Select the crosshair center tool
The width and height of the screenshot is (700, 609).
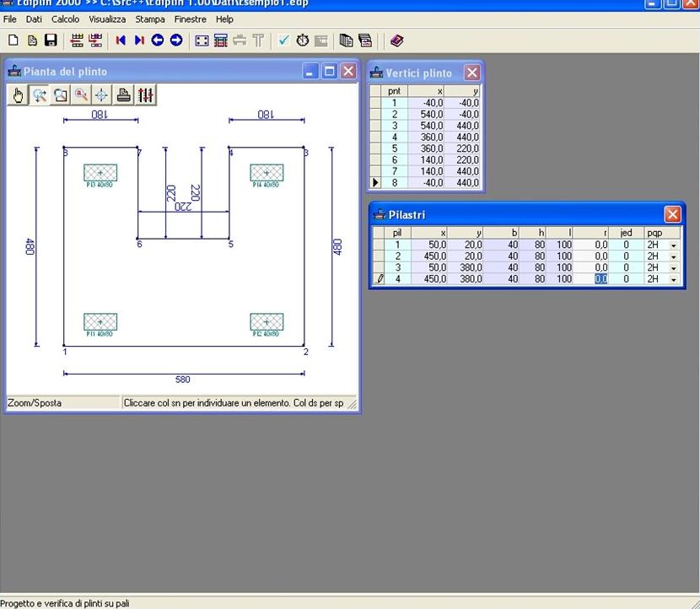click(x=101, y=95)
